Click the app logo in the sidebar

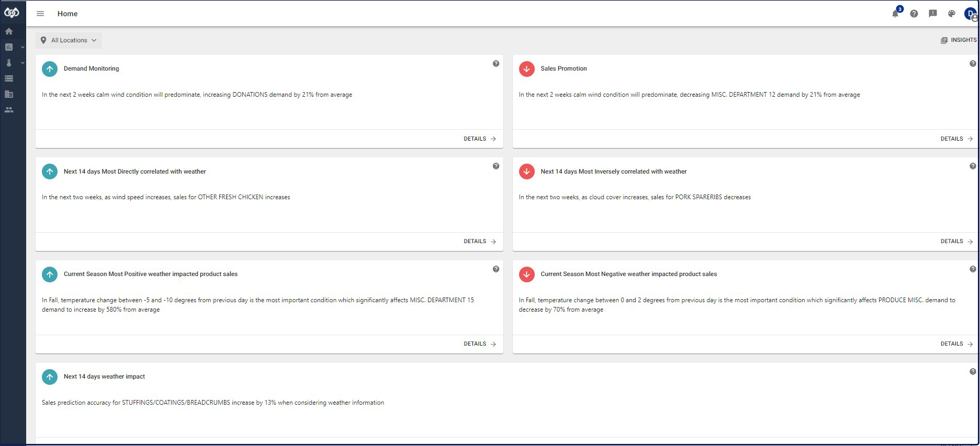(x=12, y=13)
